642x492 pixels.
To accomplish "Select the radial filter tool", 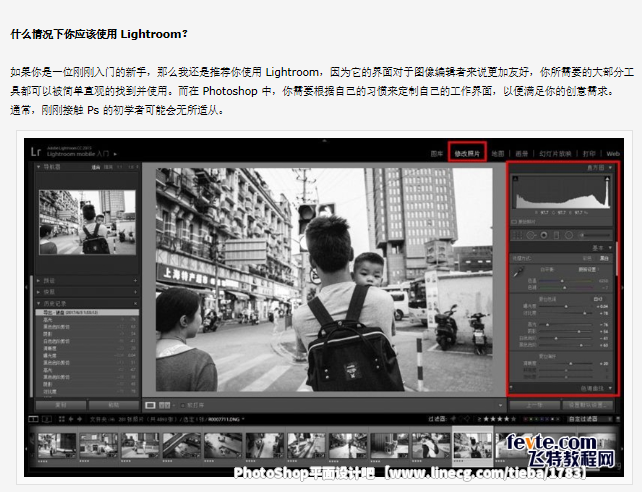I will point(569,235).
